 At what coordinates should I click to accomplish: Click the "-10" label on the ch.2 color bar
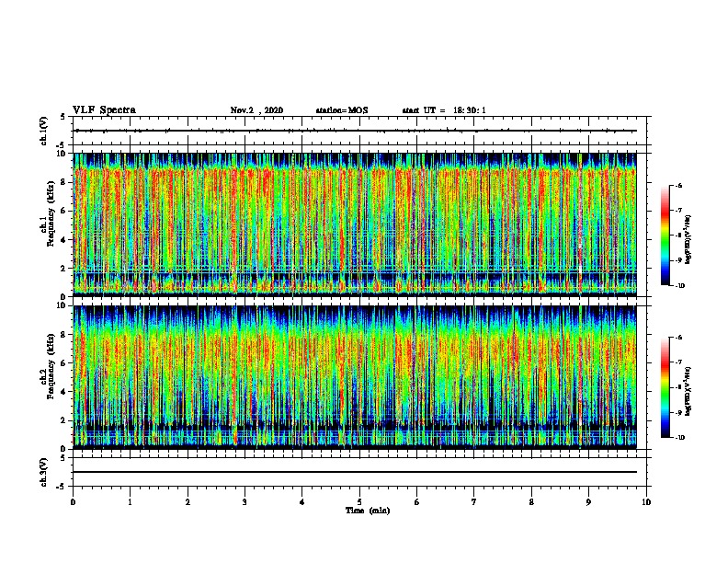680,438
